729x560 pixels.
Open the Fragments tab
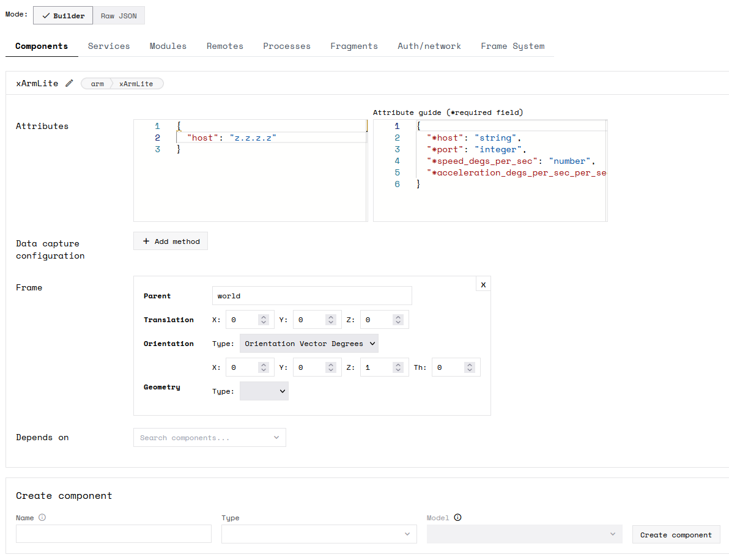tap(354, 46)
